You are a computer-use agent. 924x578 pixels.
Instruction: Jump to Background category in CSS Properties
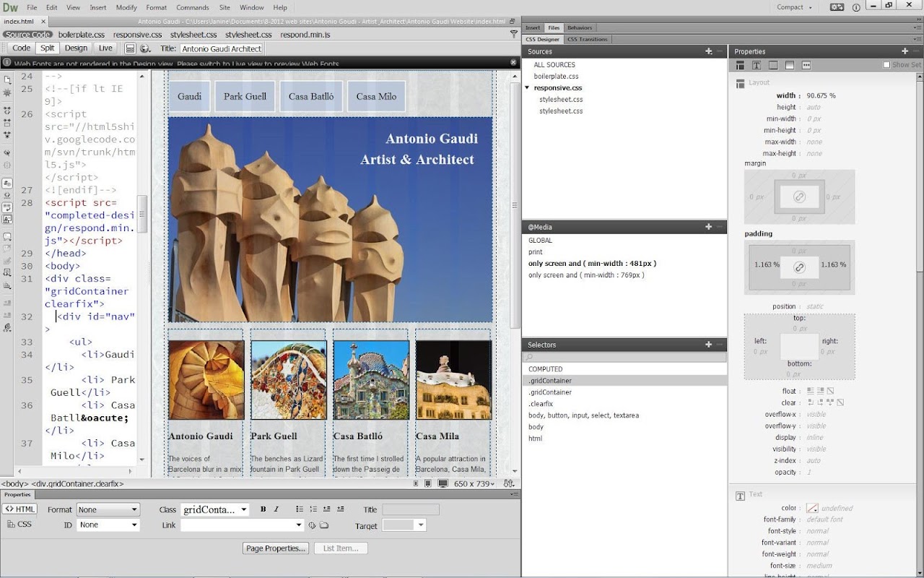[790, 65]
